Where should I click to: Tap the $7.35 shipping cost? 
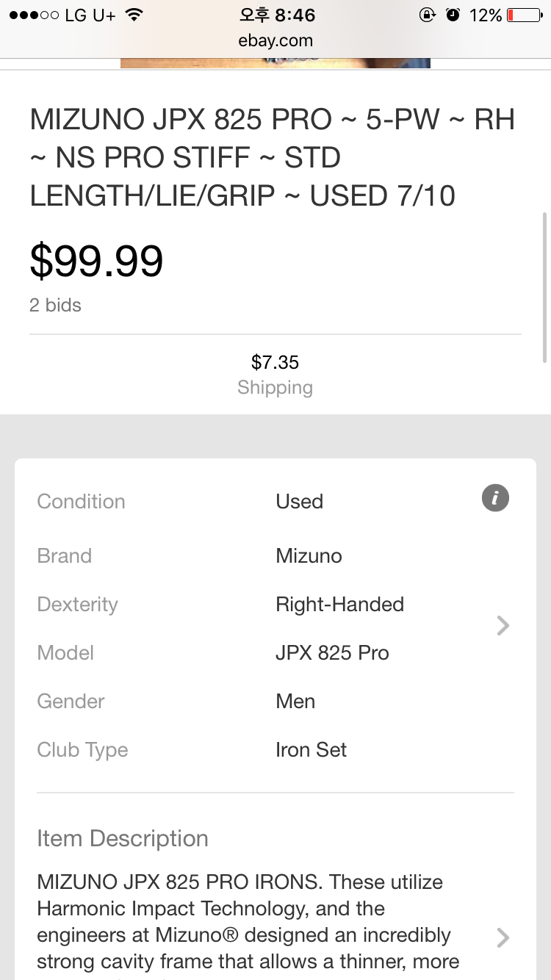[x=275, y=362]
